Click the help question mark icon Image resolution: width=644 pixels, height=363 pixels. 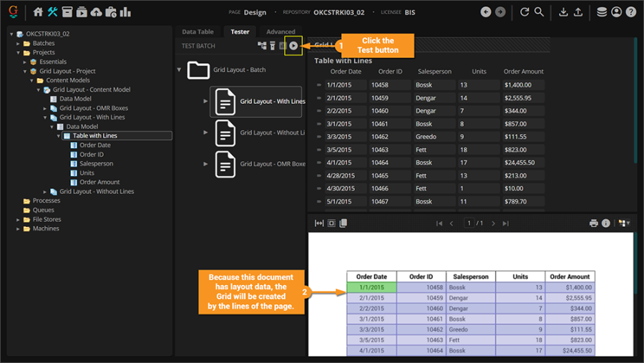pyautogui.click(x=630, y=12)
